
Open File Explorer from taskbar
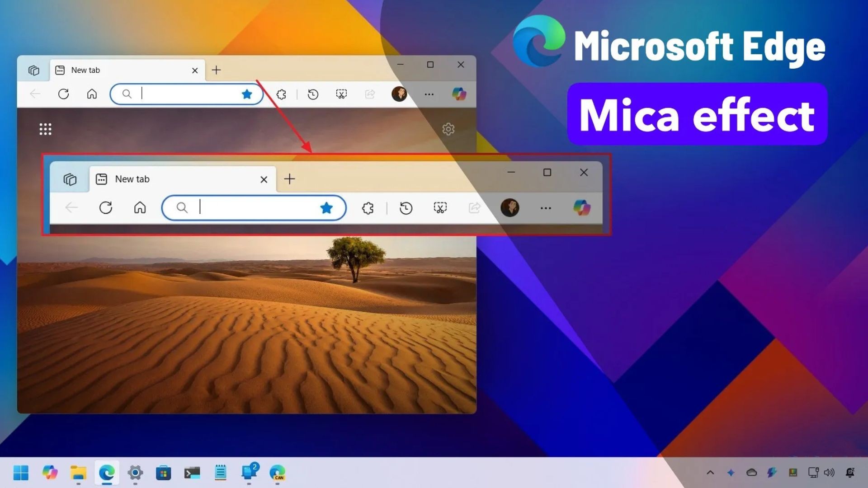pos(78,473)
